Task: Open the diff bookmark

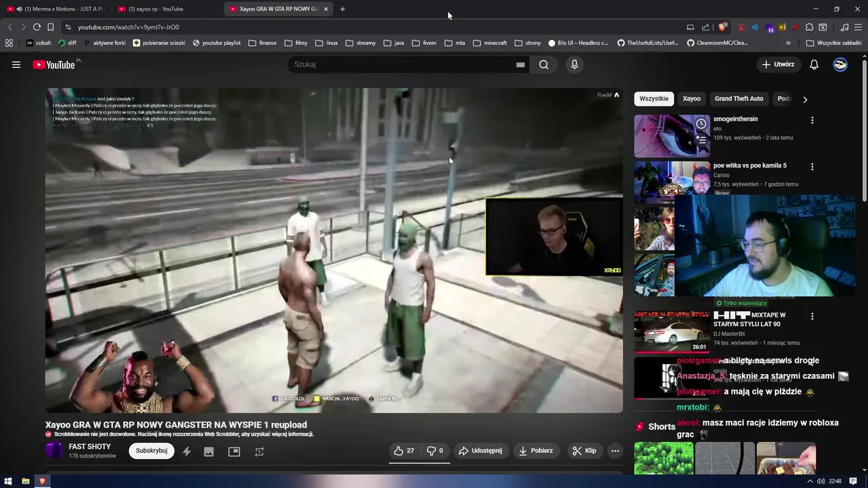Action: pyautogui.click(x=67, y=43)
